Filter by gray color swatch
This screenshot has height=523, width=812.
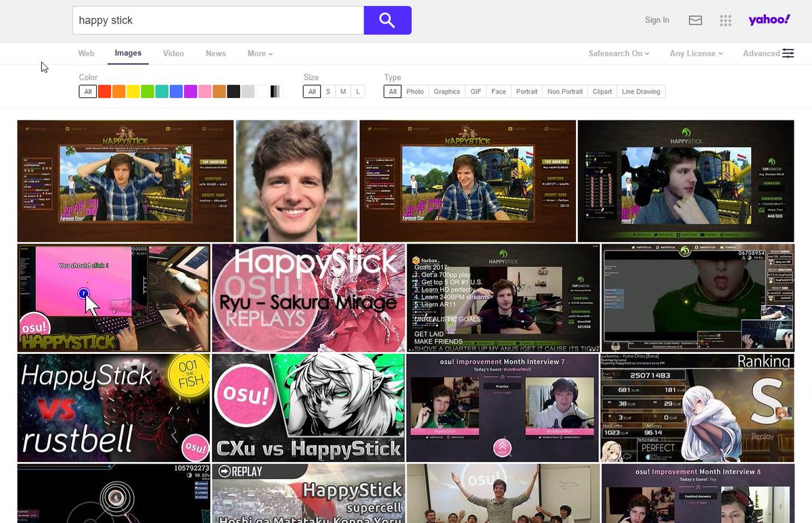click(248, 91)
